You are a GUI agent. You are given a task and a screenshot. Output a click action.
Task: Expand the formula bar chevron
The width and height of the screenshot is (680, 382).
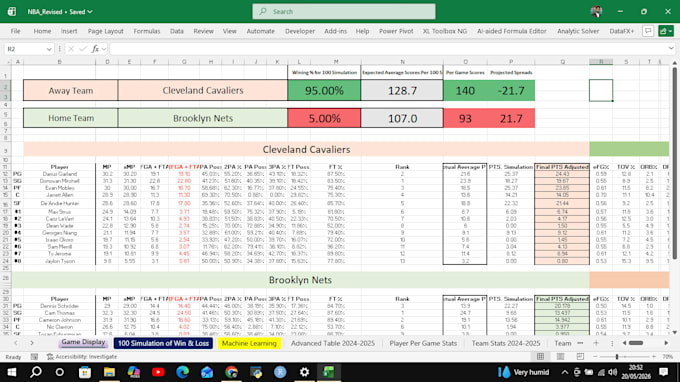pos(671,49)
